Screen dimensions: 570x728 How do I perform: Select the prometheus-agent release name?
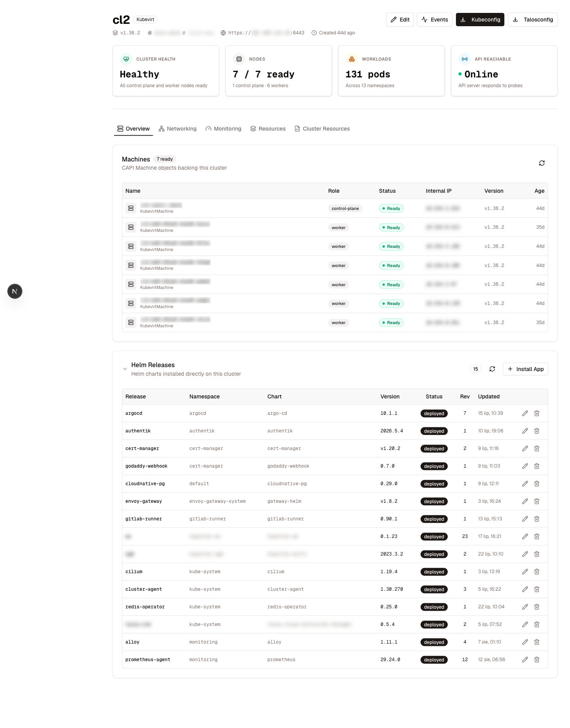148,660
